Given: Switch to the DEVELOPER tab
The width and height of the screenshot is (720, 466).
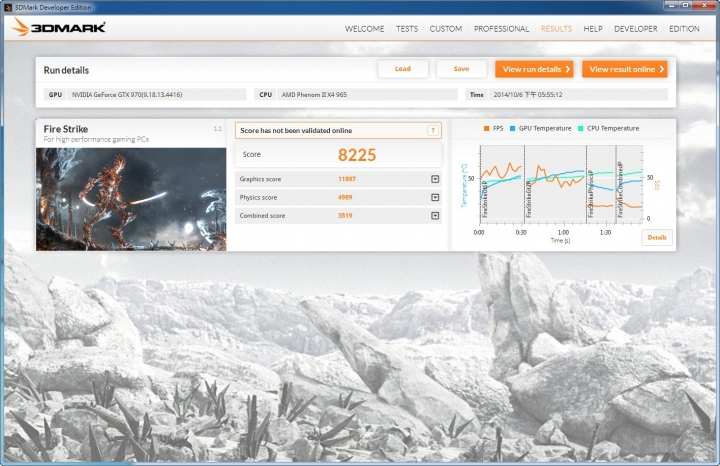Looking at the screenshot, I should 636,28.
